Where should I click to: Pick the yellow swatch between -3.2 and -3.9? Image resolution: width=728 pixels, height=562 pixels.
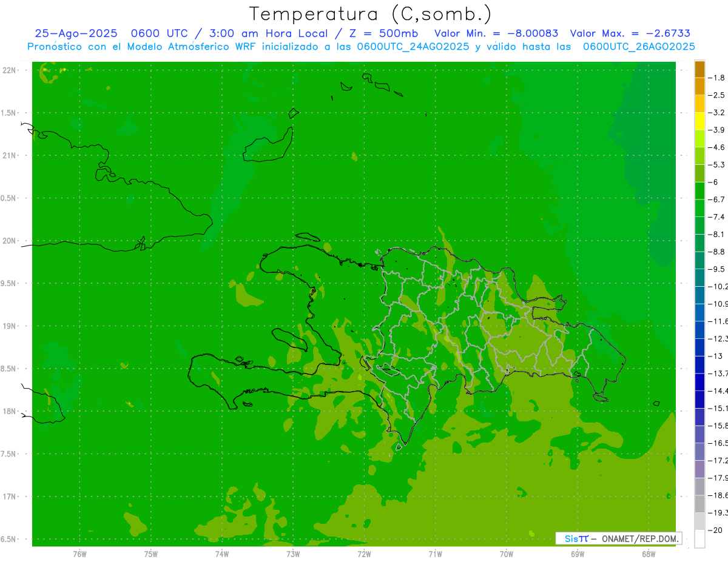point(699,121)
